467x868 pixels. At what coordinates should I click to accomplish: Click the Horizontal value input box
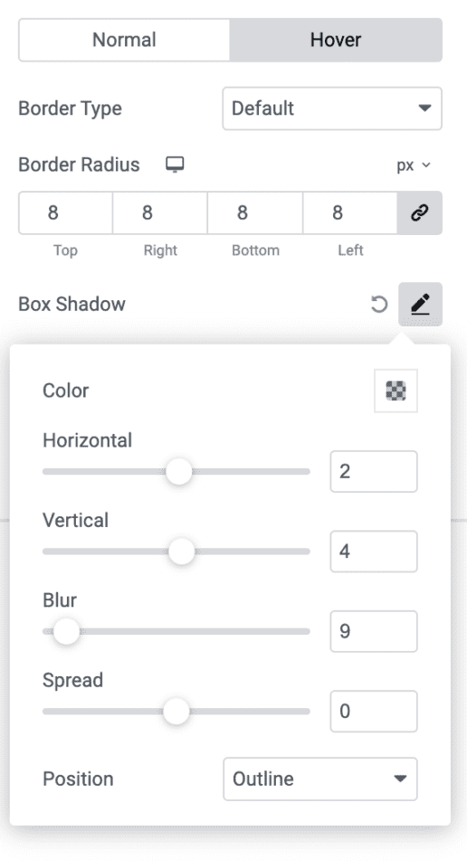coord(374,472)
